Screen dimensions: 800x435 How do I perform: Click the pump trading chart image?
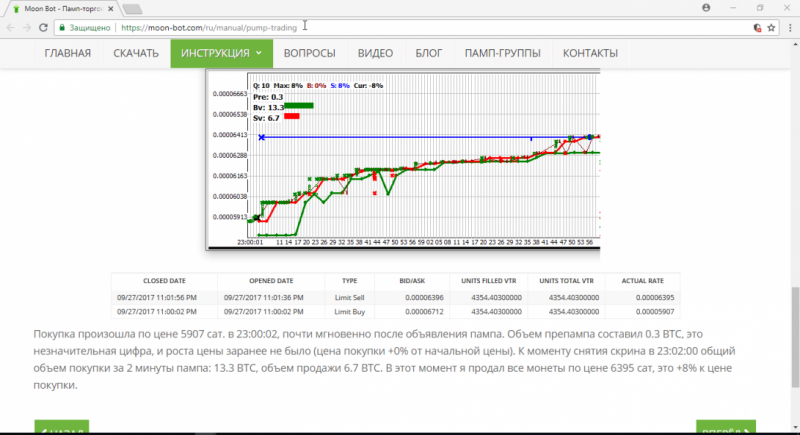[403, 159]
